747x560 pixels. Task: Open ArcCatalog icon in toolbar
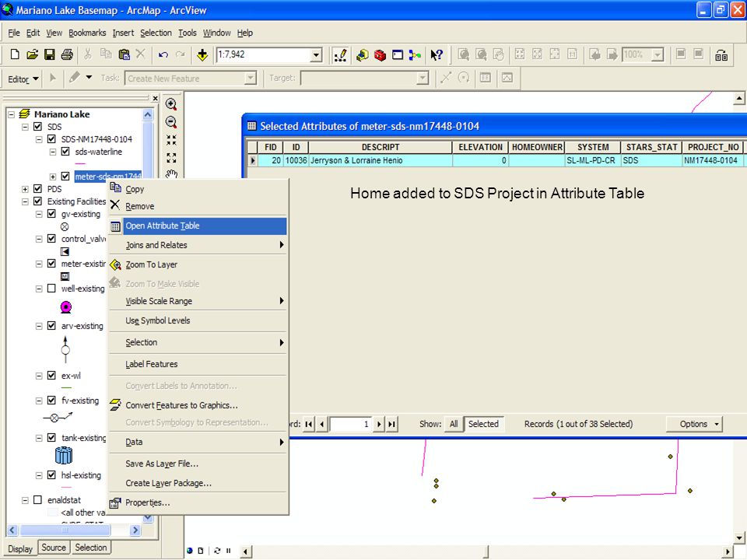pos(362,54)
